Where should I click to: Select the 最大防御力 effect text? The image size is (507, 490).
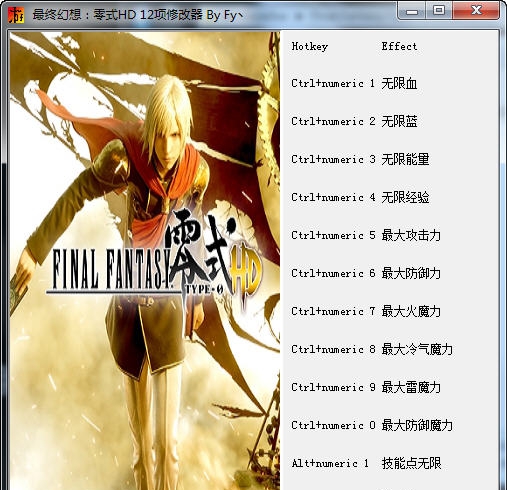click(411, 273)
